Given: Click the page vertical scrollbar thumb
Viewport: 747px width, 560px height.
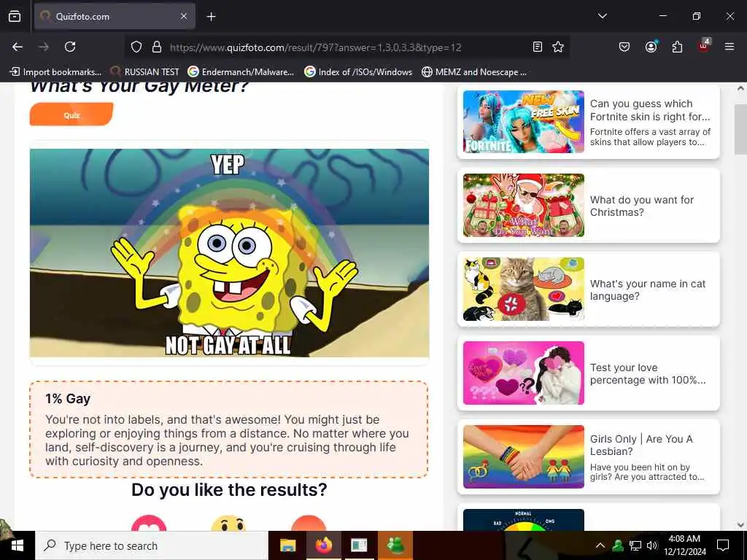Looking at the screenshot, I should coord(740,129).
